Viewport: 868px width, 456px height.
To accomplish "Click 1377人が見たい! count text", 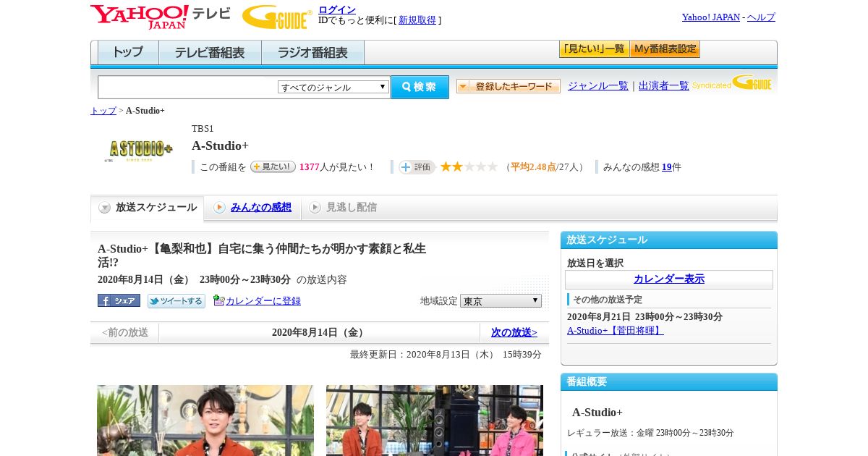I will click(338, 167).
